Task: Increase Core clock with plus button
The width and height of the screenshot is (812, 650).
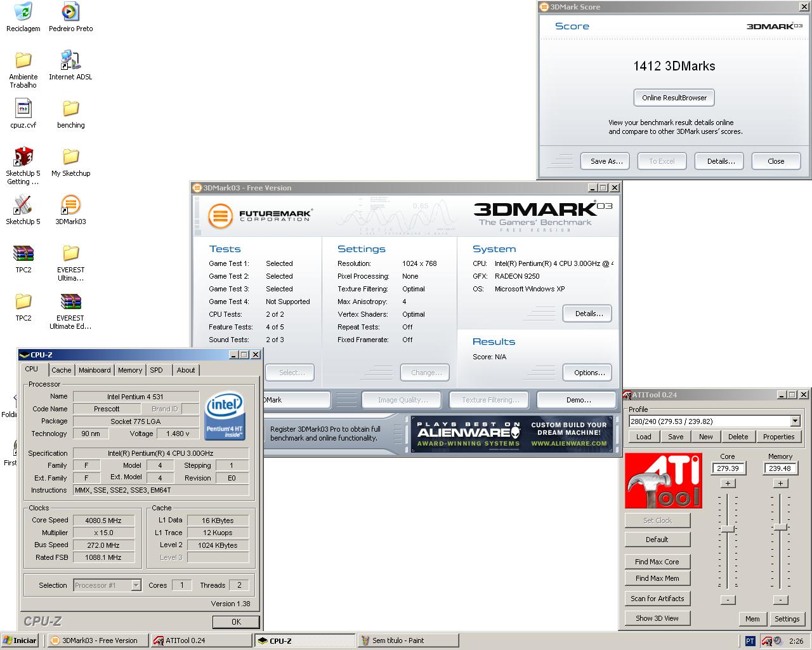Action: click(728, 483)
